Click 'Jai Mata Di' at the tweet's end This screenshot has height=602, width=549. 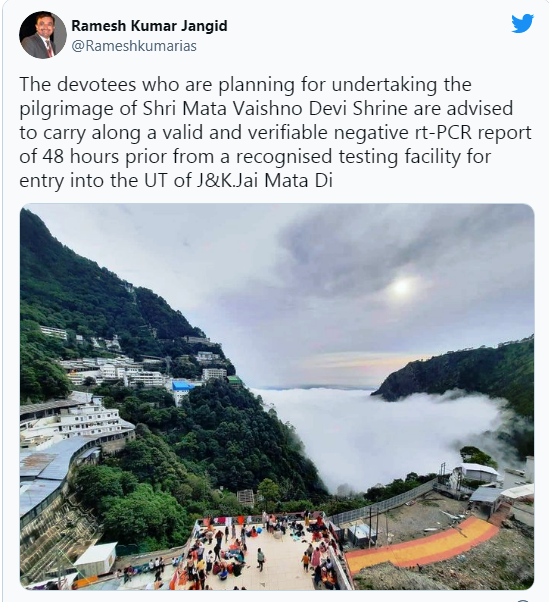283,180
